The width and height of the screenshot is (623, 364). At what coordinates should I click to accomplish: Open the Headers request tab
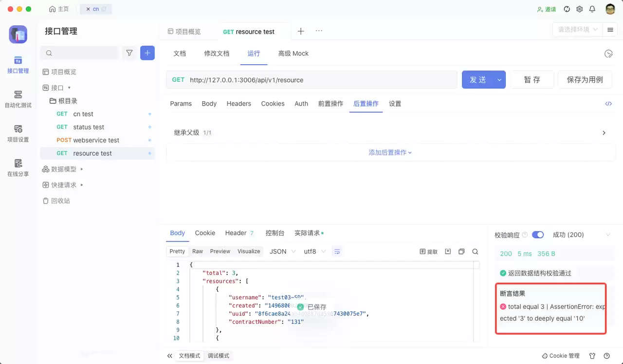(239, 104)
